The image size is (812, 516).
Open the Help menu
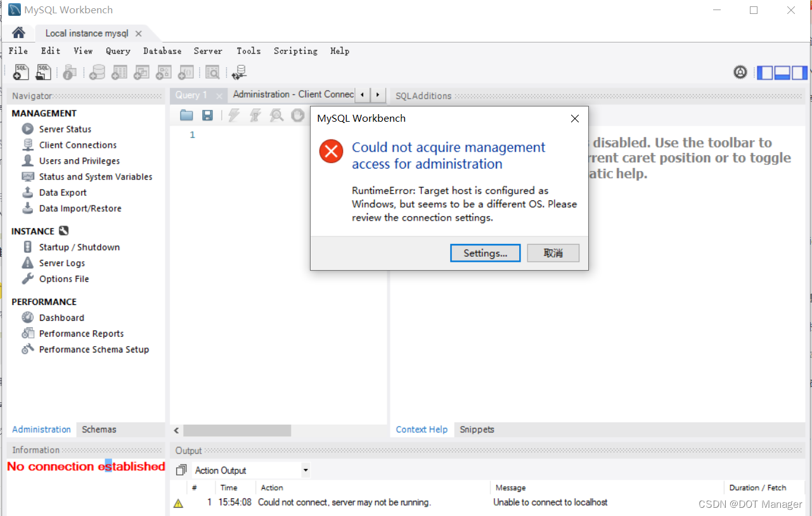340,51
